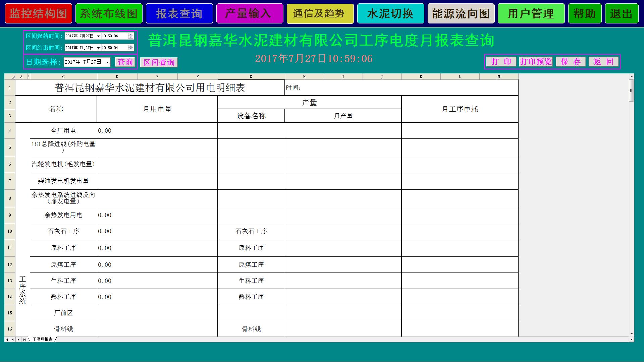
Task: Decrease 区间结束时间 time with down spinner
Action: pos(131,49)
